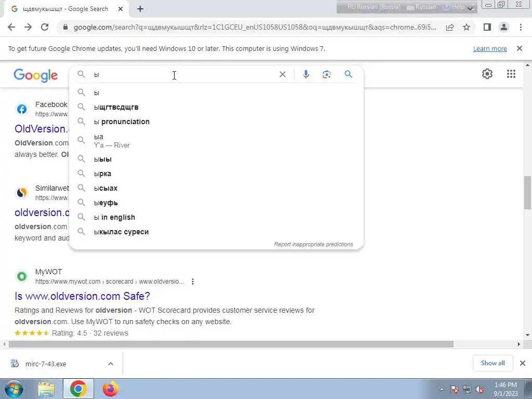Viewport: 532px width, 399px height.
Task: Submit search with magnifier button
Action: pyautogui.click(x=349, y=74)
